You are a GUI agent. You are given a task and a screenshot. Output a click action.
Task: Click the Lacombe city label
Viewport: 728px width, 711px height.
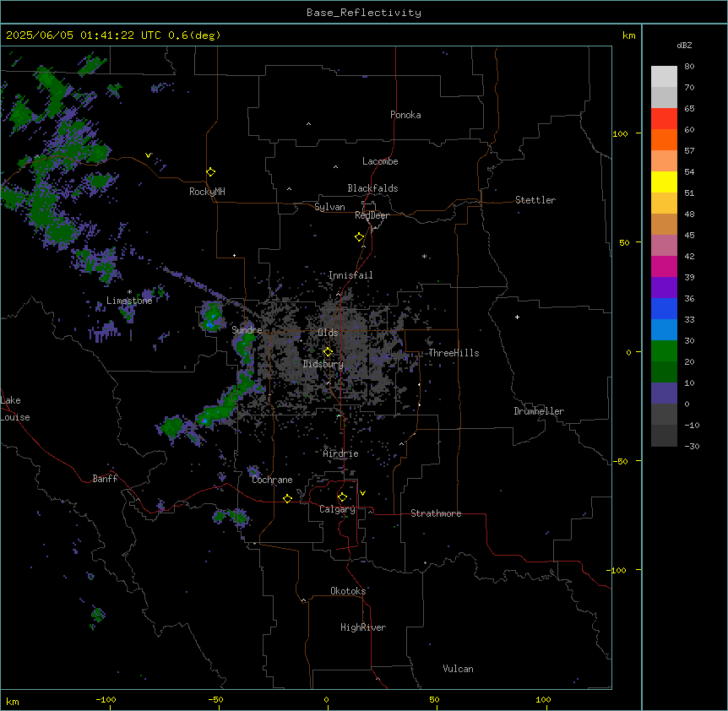pyautogui.click(x=380, y=161)
